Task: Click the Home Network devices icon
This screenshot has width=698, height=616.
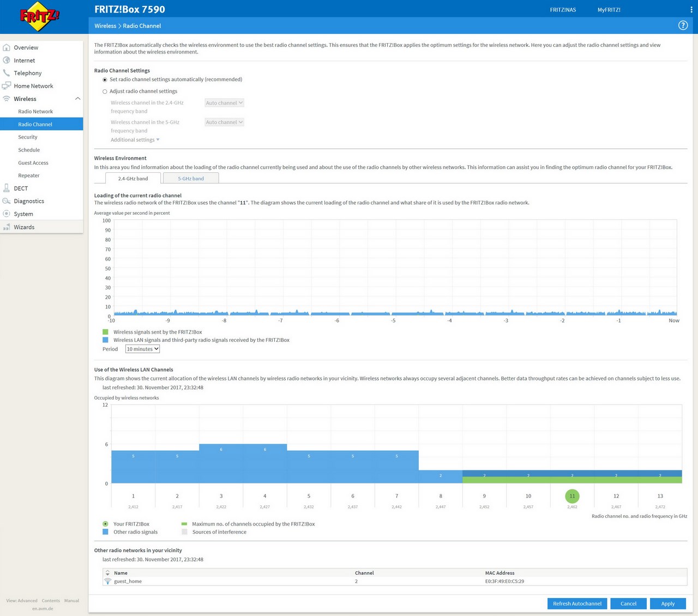Action: [7, 86]
